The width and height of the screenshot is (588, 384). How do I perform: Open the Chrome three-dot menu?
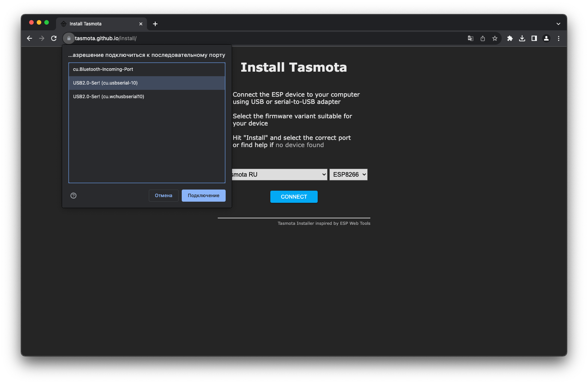[558, 38]
